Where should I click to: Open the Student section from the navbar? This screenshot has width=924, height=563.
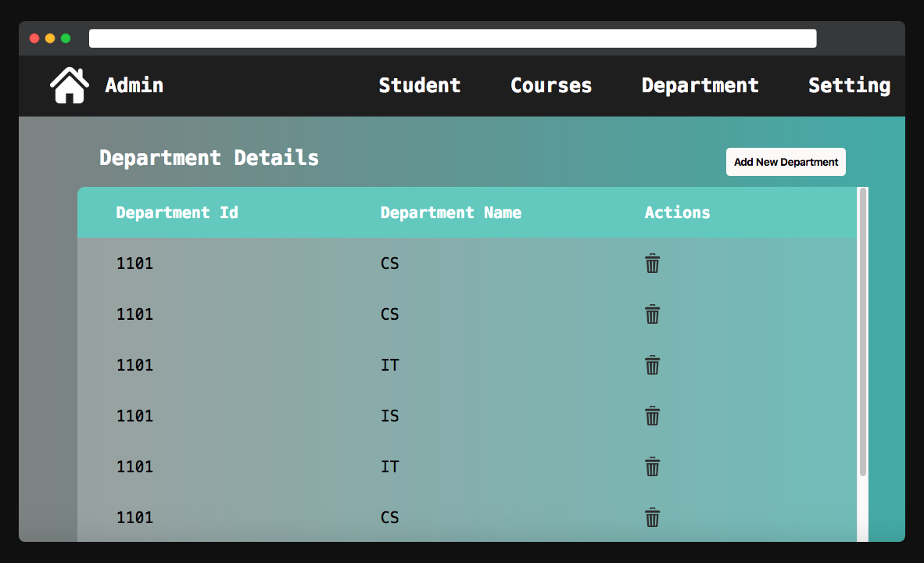[419, 85]
